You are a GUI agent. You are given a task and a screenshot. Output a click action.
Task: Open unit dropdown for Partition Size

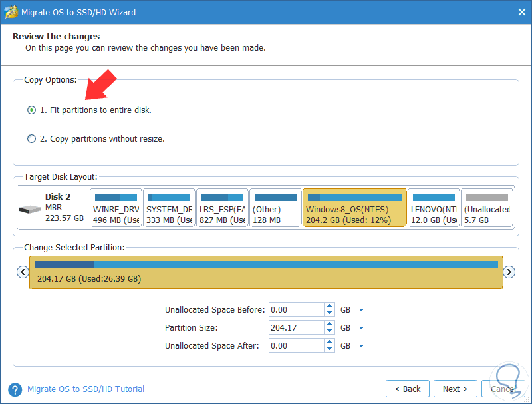click(x=361, y=328)
